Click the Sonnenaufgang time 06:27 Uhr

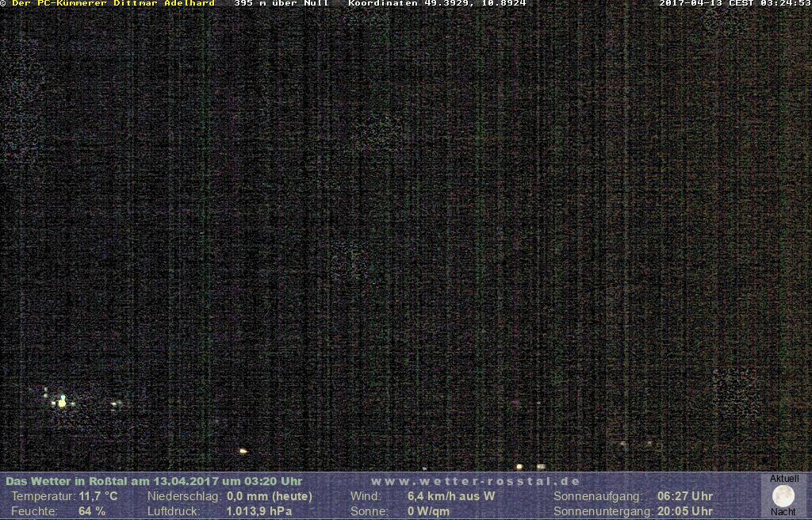[685, 496]
